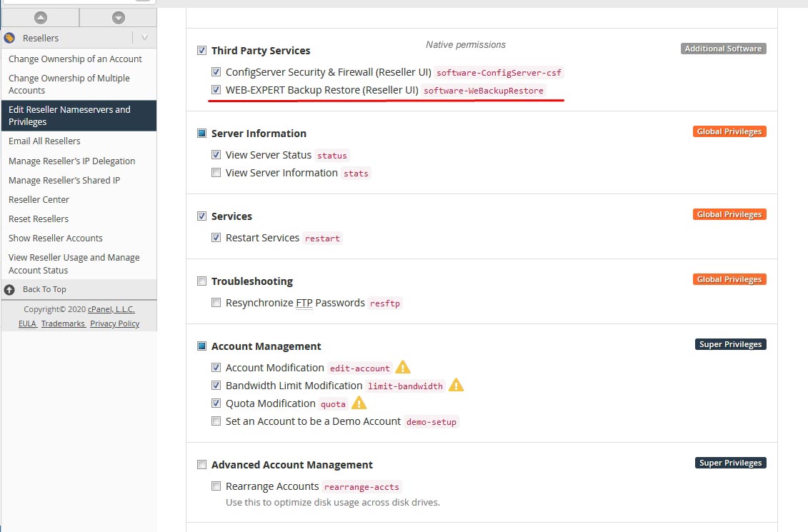Screen dimensions: 808x532
Task: Click the scroll-up arrow icon in sidebar
Action: click(40, 18)
